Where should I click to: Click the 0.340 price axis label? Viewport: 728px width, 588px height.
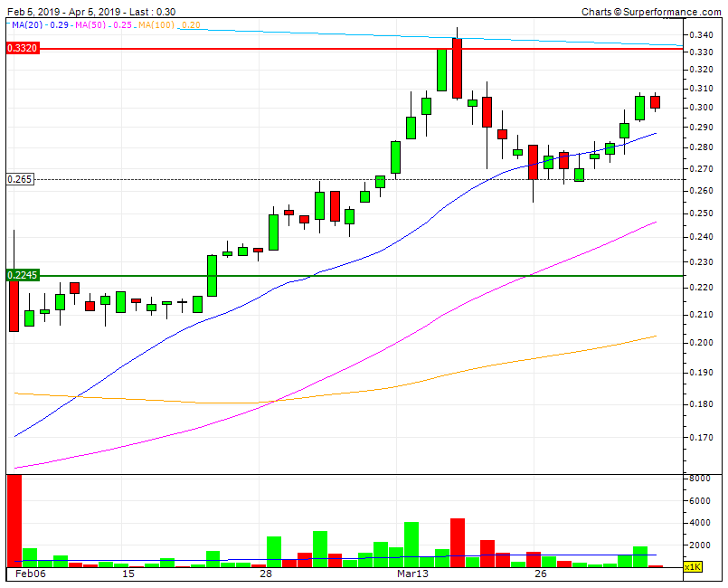(701, 35)
